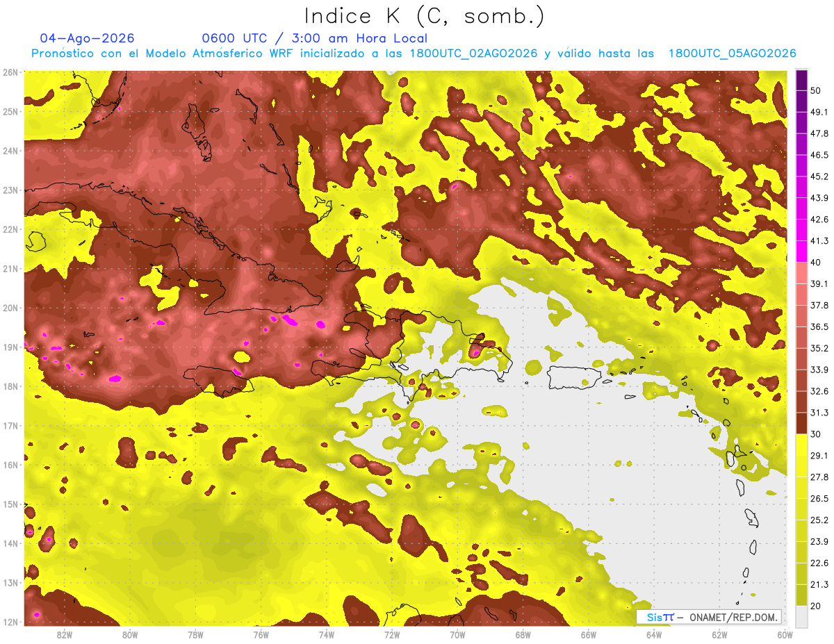The height and width of the screenshot is (644, 834).
Task: Click the '18N' latitude label
Action: click(x=10, y=386)
